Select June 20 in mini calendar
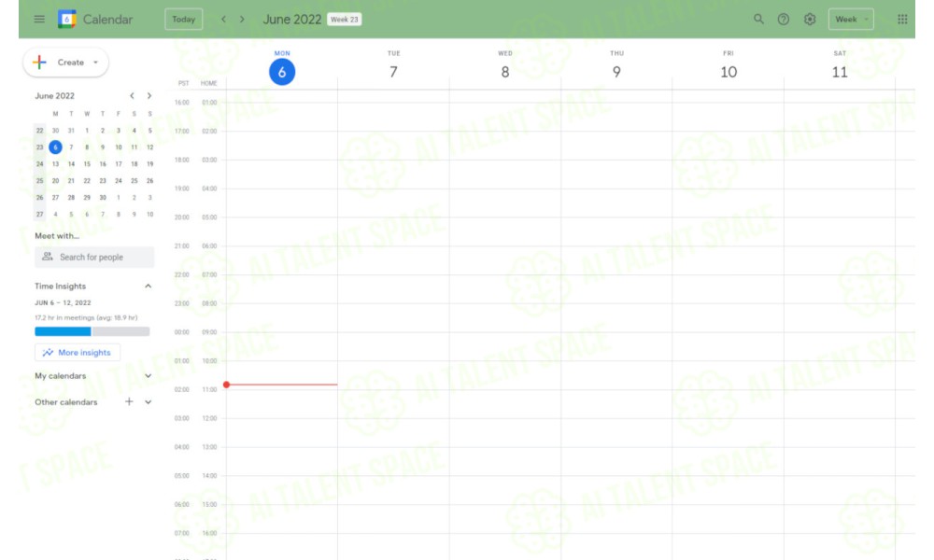The image size is (934, 560). 55,180
